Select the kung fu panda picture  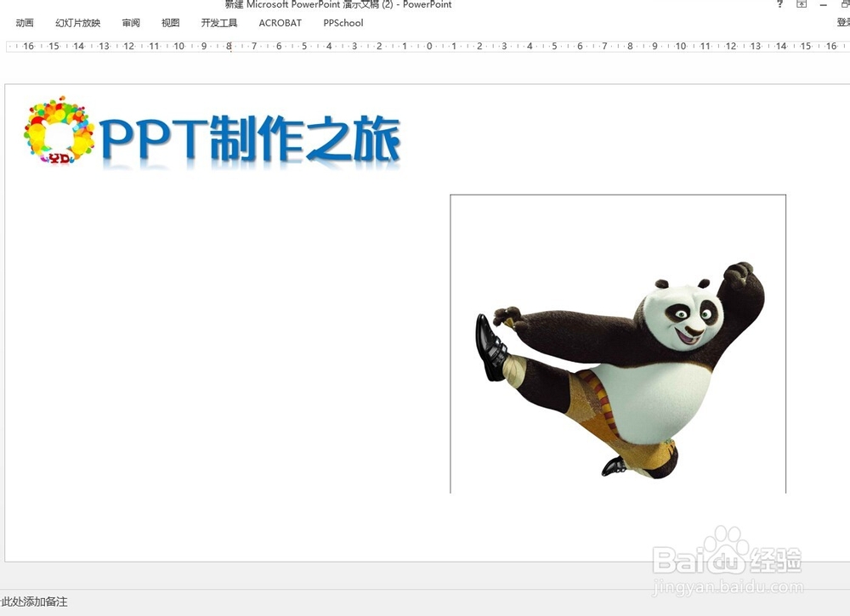click(618, 343)
